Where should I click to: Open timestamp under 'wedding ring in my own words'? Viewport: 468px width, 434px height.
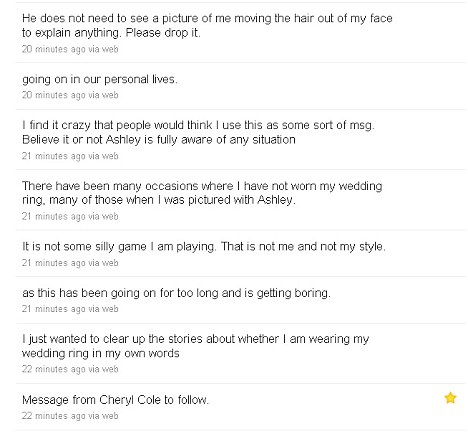(54, 369)
